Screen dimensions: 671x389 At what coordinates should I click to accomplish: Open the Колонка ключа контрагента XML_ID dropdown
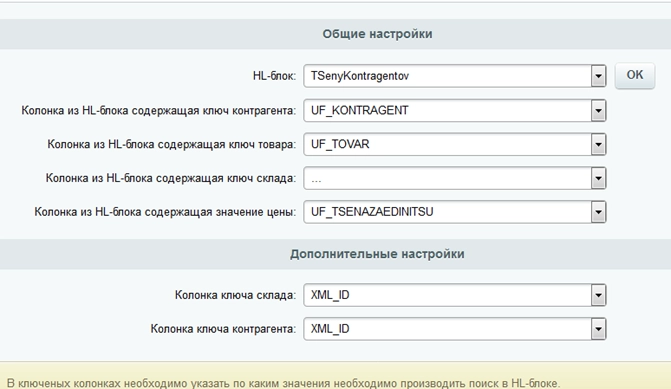454,329
